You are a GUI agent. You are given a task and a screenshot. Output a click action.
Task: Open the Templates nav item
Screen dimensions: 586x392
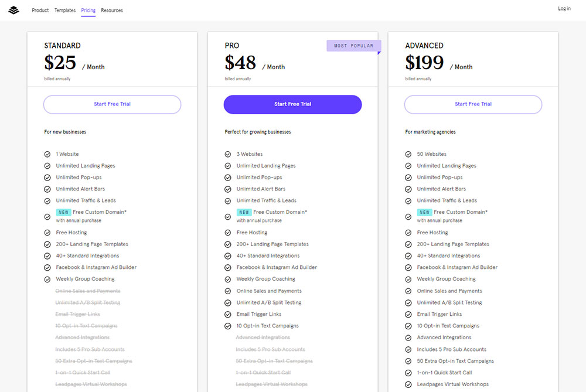point(65,10)
